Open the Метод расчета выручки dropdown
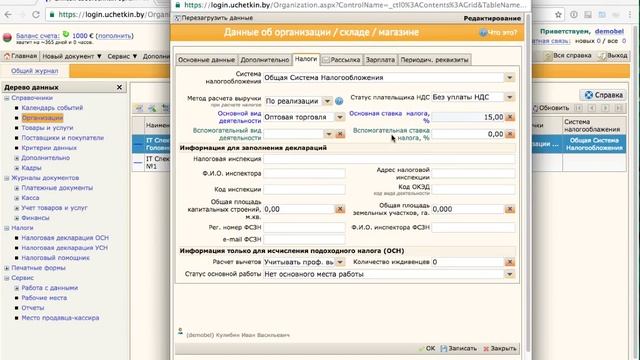Screen dimensions: 640x360 tap(327, 101)
